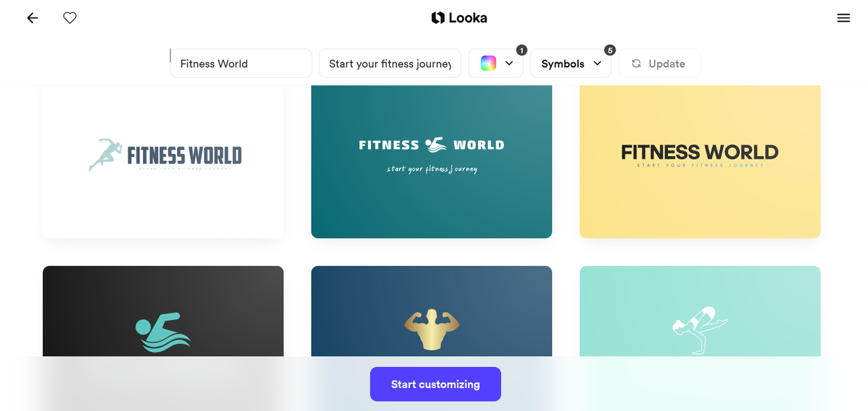Choose the teal wave Fitness World logo card
The width and height of the screenshot is (868, 411).
click(431, 161)
